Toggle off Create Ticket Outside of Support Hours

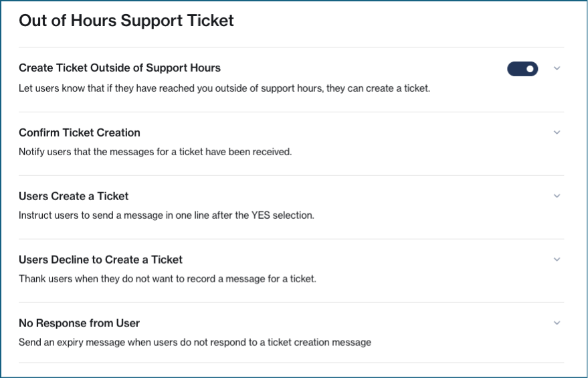pos(522,69)
